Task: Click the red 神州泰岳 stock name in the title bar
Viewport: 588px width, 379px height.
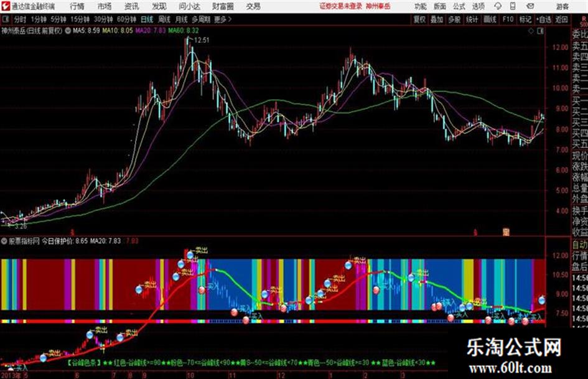Action: click(378, 6)
